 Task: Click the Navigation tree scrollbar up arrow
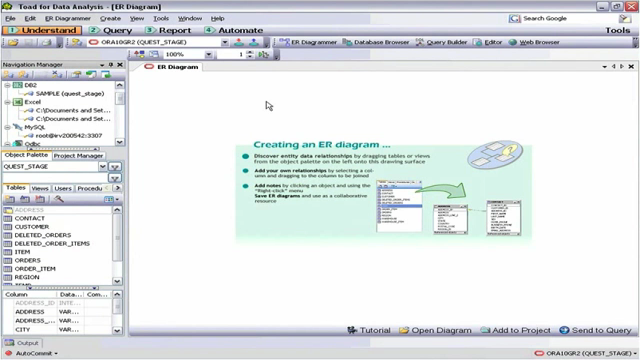click(x=120, y=85)
